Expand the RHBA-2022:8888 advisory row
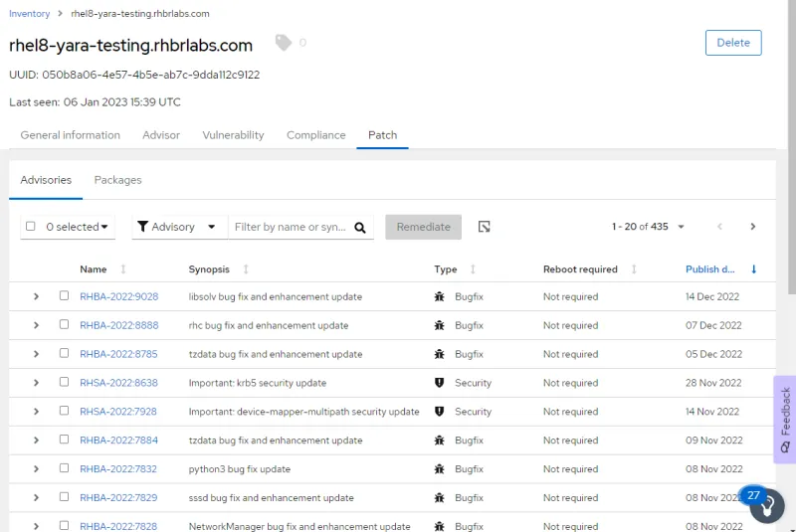 click(x=36, y=325)
